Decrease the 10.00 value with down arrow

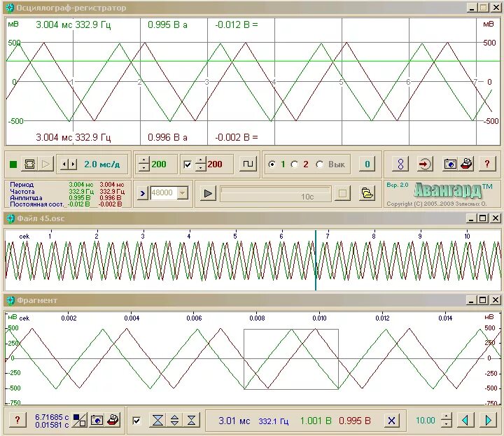[446, 424]
